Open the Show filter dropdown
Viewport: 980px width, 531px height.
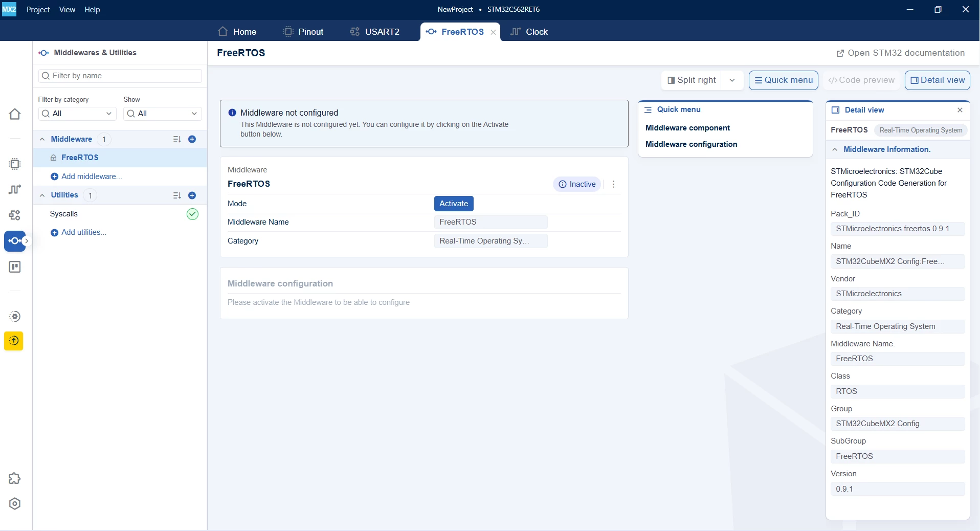[163, 114]
